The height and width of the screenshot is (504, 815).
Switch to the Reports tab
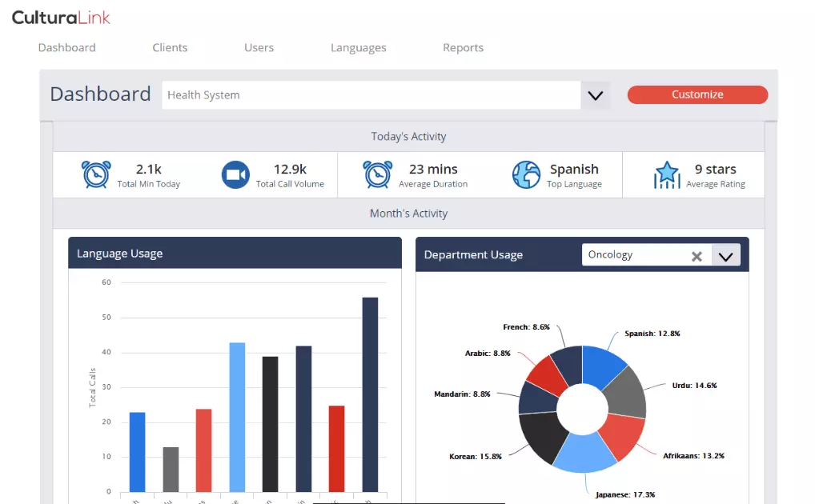[x=463, y=47]
